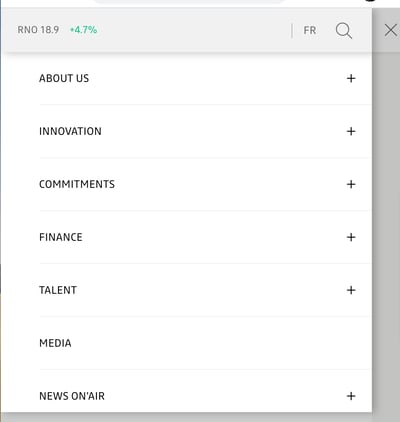400x422 pixels.
Task: Go to the Finance menu entry
Action: point(61,237)
